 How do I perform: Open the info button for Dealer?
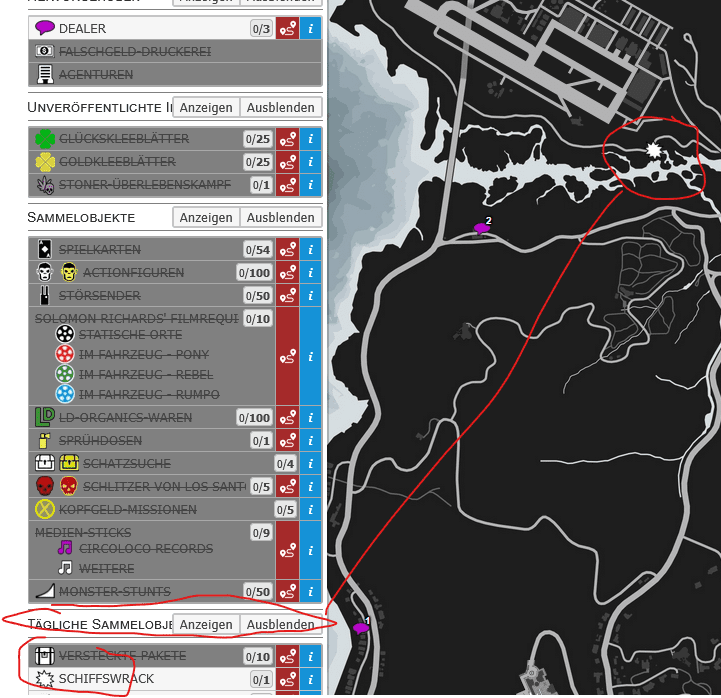(x=310, y=29)
